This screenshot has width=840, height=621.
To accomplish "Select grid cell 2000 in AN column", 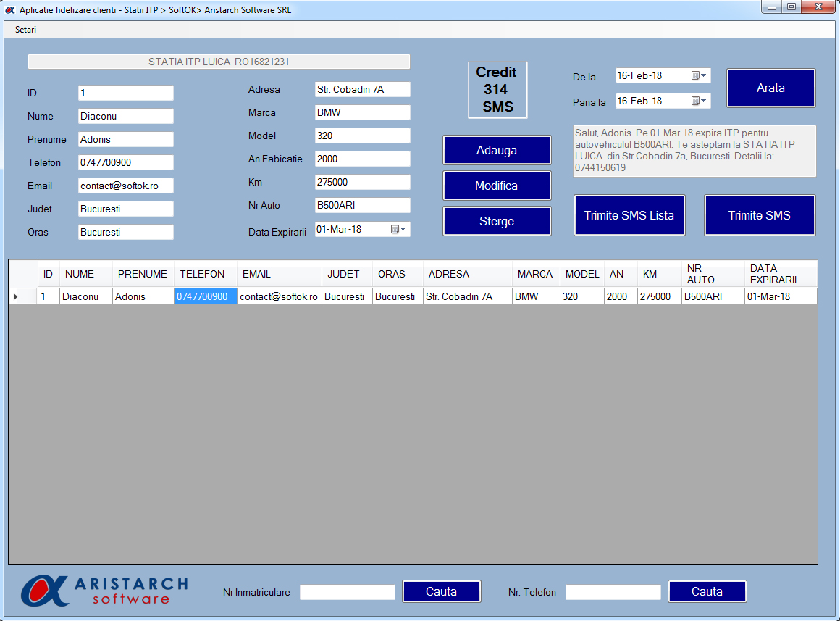I will coord(621,296).
